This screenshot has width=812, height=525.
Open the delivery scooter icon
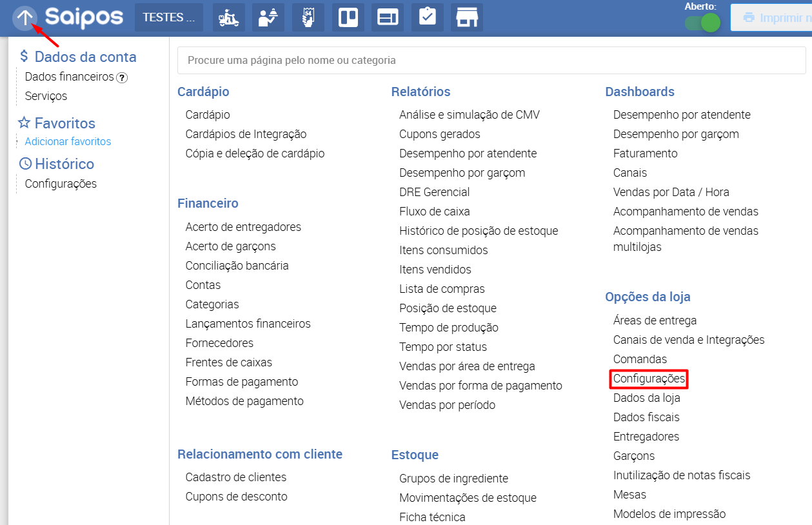[x=229, y=17]
